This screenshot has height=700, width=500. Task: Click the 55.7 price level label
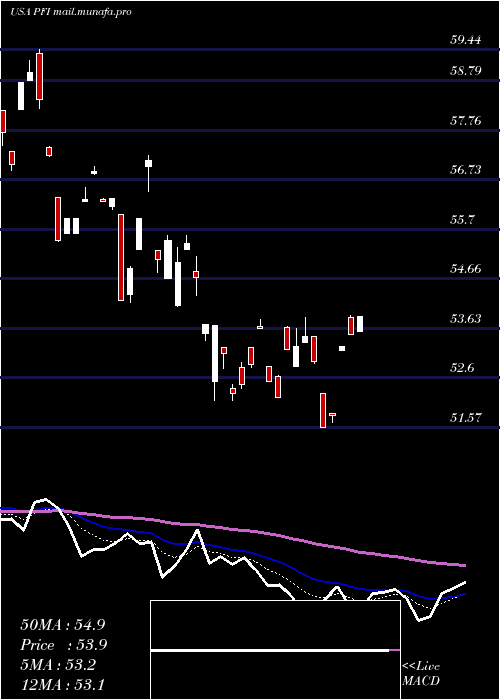(462, 219)
